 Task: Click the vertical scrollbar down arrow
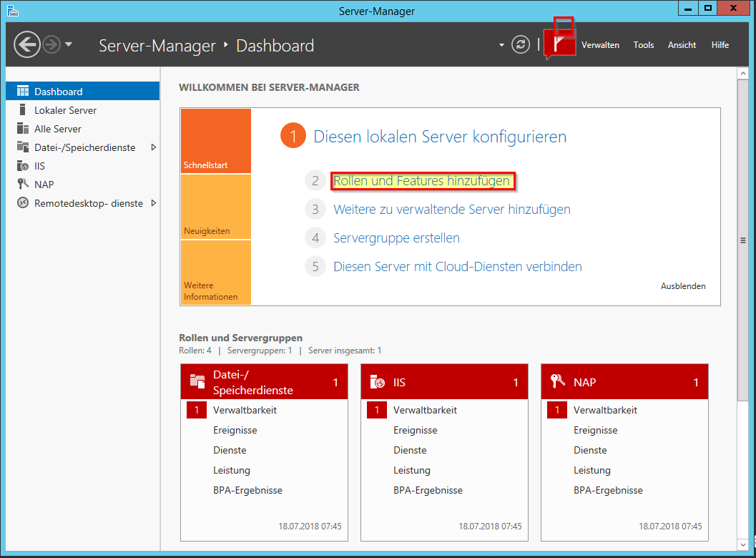point(743,544)
